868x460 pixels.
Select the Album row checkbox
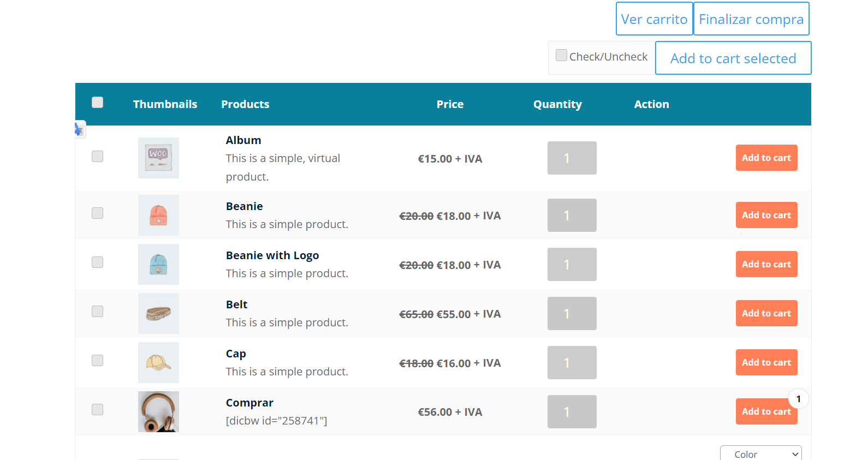coord(98,157)
